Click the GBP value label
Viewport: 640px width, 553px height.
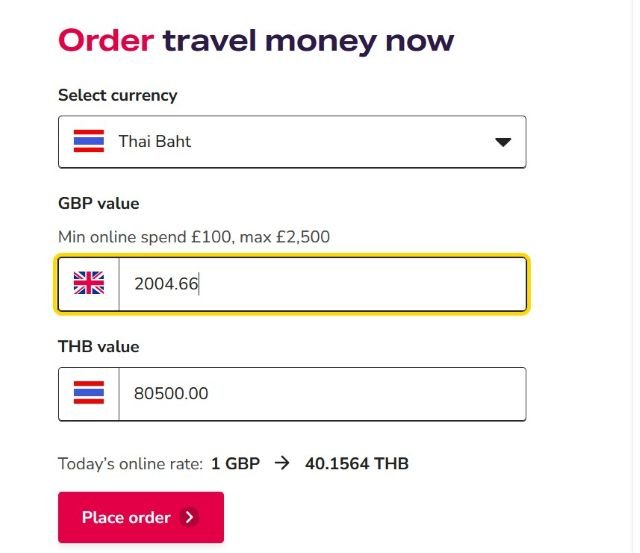(99, 204)
